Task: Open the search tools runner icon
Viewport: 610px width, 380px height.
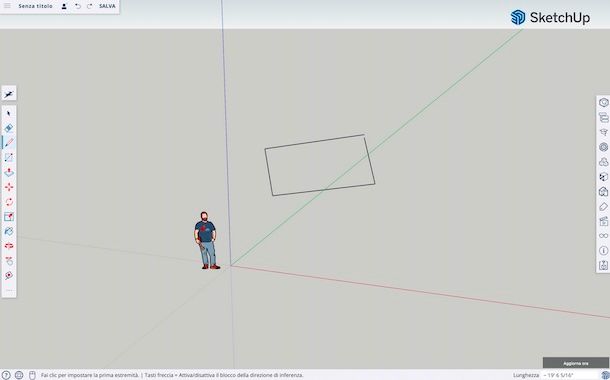Action: tap(9, 94)
